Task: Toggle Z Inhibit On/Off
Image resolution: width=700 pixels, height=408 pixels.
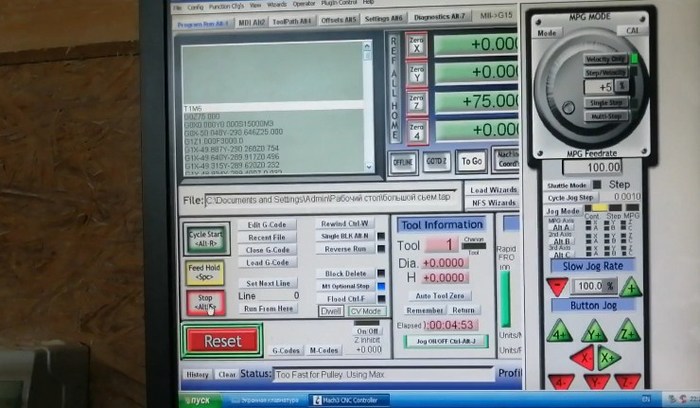Action: click(x=367, y=331)
